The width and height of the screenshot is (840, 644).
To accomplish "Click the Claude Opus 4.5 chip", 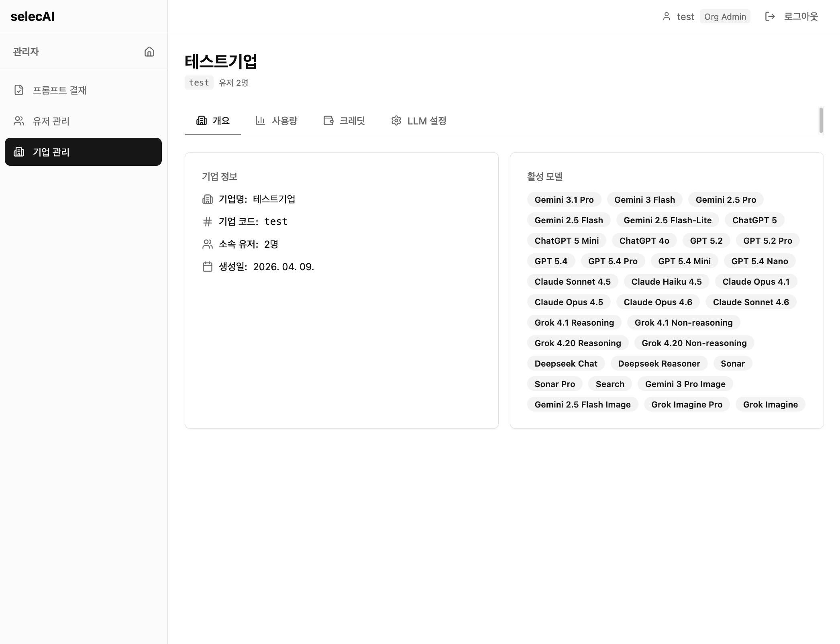I will [569, 302].
